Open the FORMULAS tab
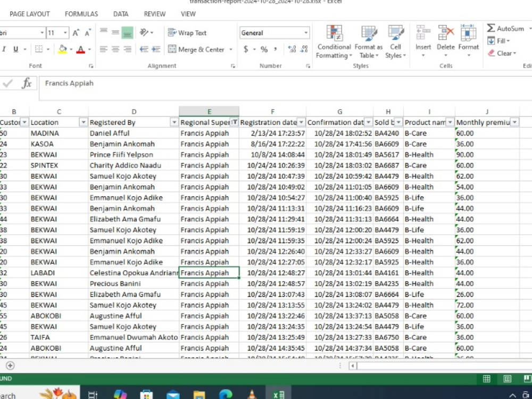Image resolution: width=532 pixels, height=399 pixels. pyautogui.click(x=81, y=14)
